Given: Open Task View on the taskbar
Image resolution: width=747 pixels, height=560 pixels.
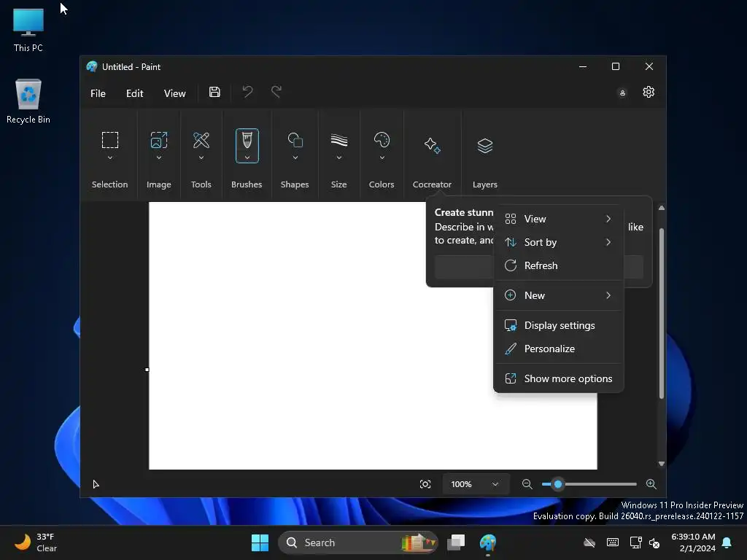Looking at the screenshot, I should 456,542.
